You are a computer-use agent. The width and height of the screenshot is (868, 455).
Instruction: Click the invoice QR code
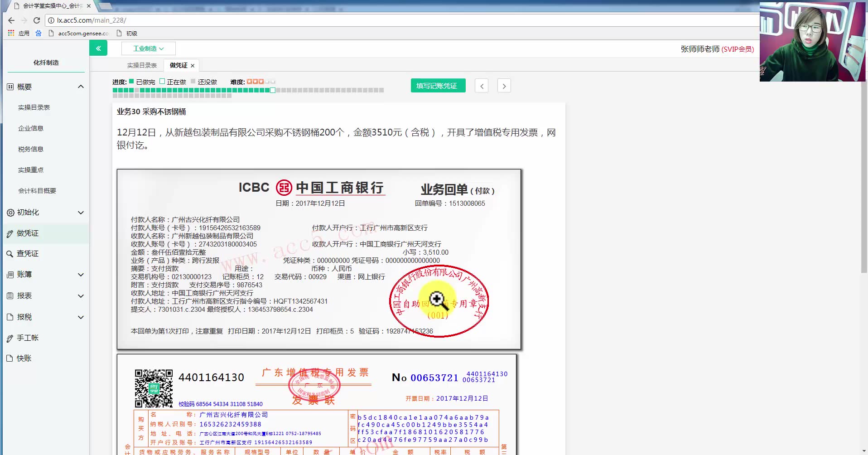(154, 388)
